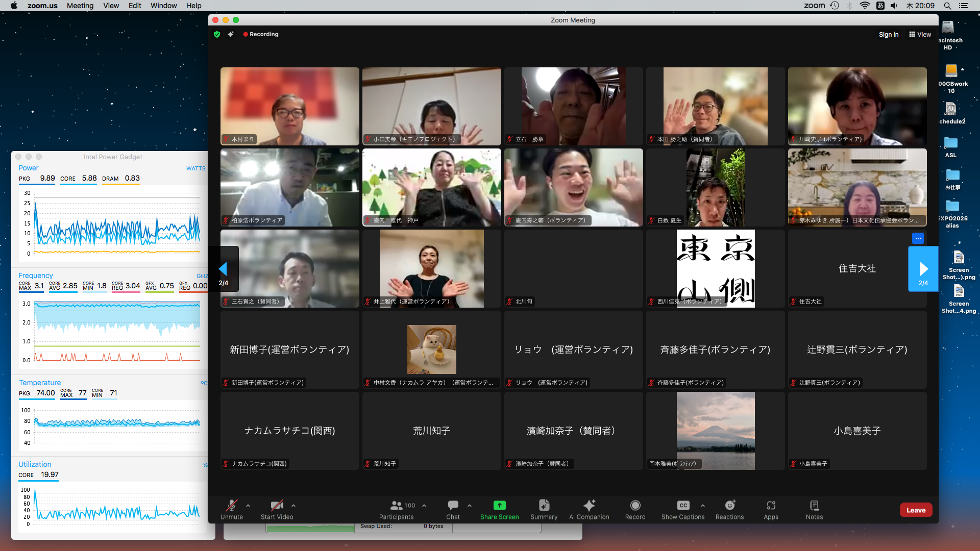
Task: Open more options on 住吉大社 tile
Action: pyautogui.click(x=918, y=238)
